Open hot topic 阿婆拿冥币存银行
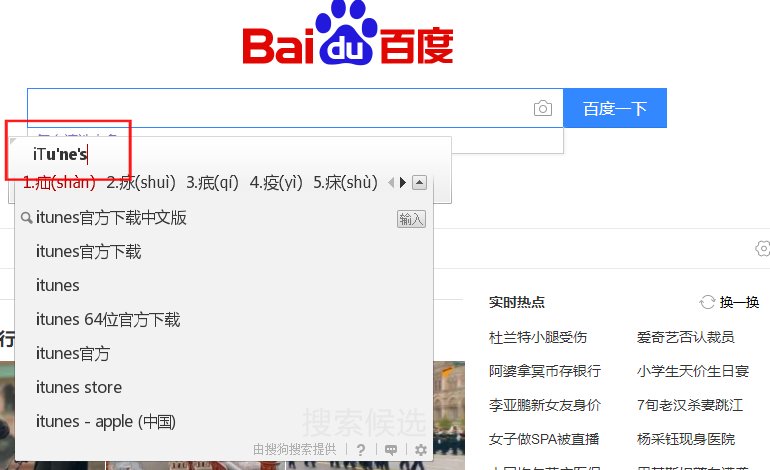 click(x=545, y=371)
